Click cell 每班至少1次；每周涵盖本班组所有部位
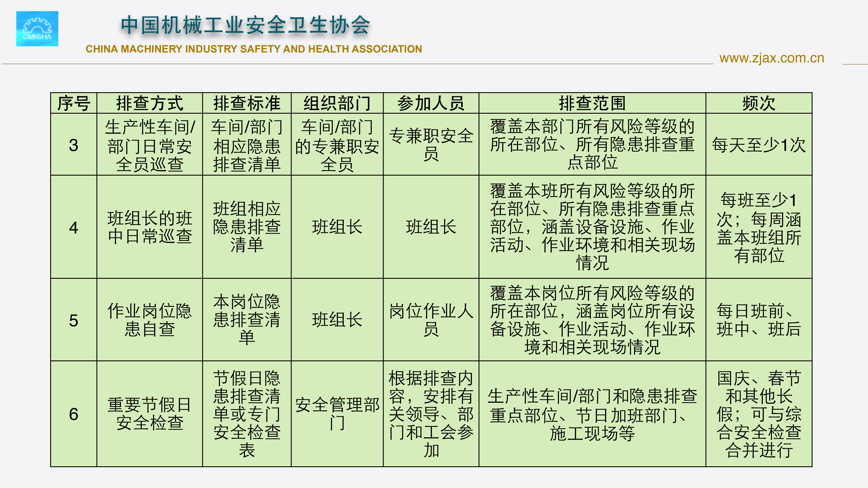868x488 pixels. tap(759, 227)
